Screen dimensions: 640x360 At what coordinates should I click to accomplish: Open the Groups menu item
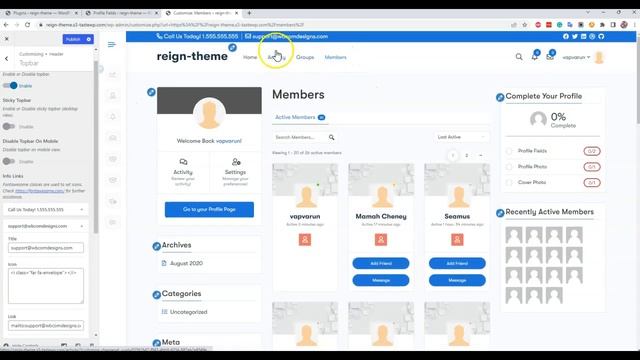[x=305, y=57]
